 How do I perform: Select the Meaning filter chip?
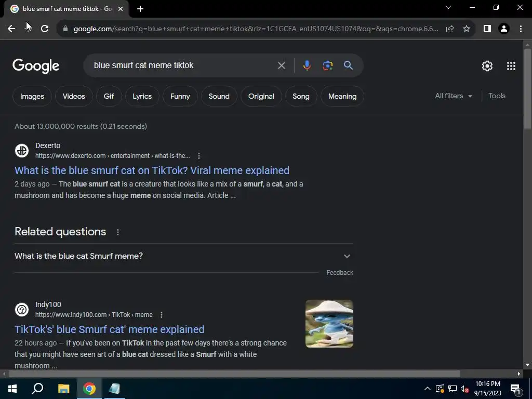(x=342, y=96)
